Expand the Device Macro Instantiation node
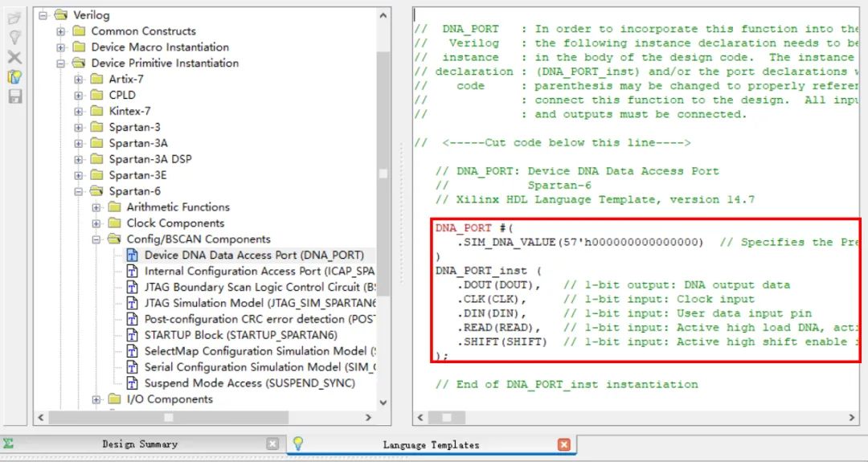The height and width of the screenshot is (462, 868). point(61,47)
